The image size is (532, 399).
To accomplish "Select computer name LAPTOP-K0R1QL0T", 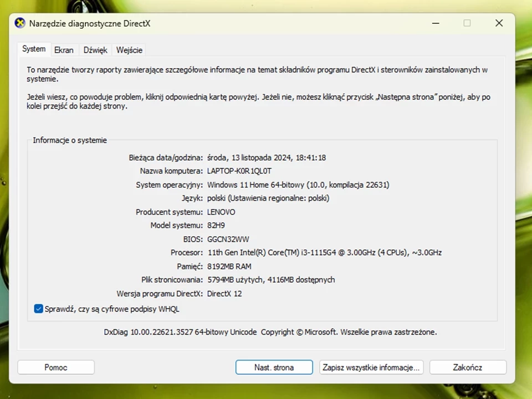I will coord(239,171).
